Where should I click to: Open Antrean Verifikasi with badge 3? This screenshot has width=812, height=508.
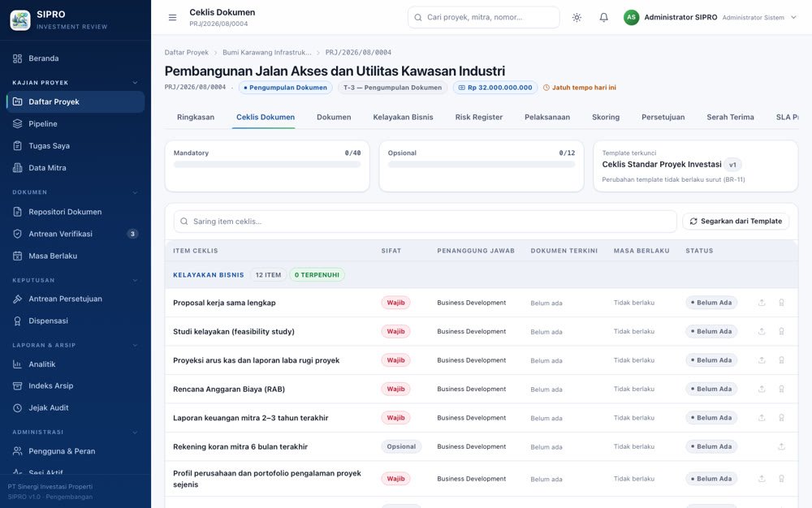click(76, 234)
